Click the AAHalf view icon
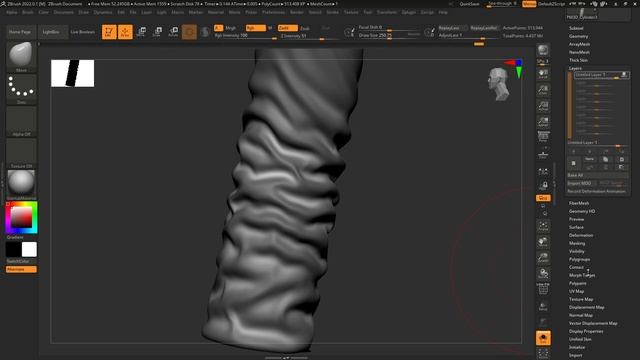 click(x=543, y=122)
